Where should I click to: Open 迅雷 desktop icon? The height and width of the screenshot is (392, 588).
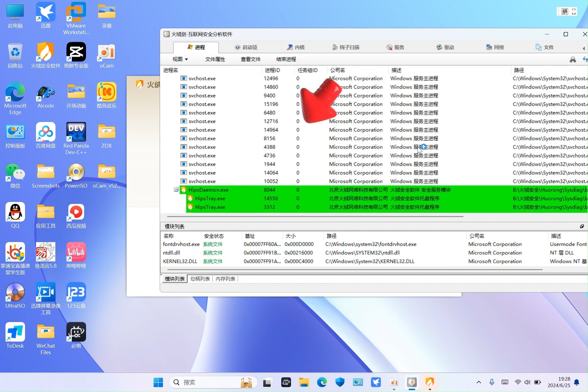(46, 16)
